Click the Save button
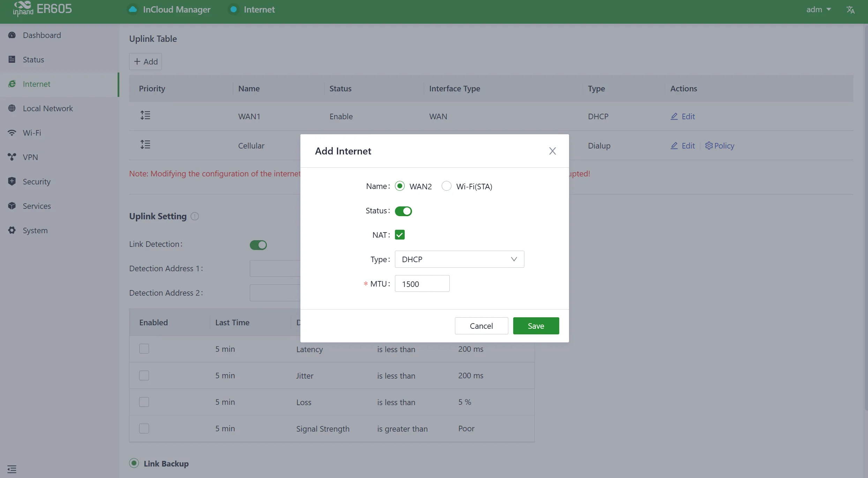 [536, 326]
